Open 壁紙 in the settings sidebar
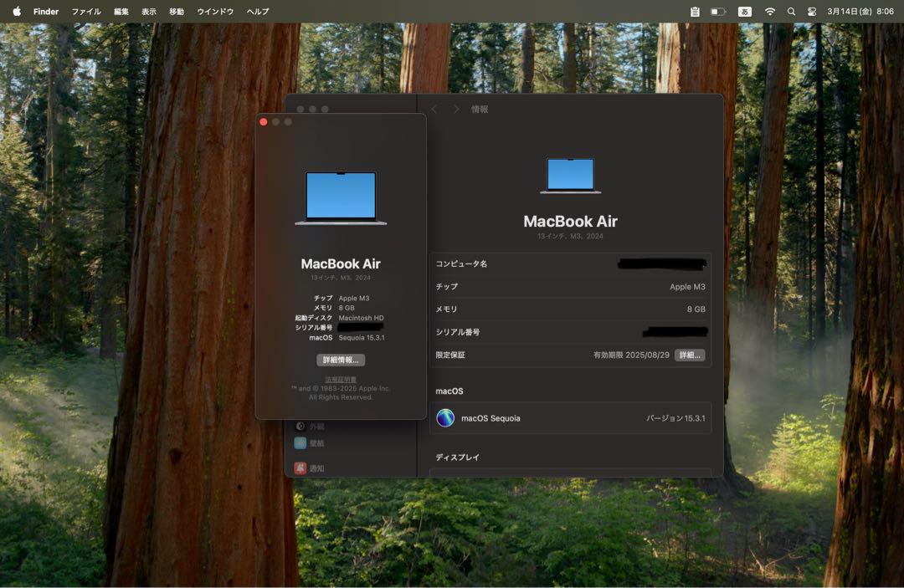Viewport: 904px width, 588px height. (x=310, y=442)
